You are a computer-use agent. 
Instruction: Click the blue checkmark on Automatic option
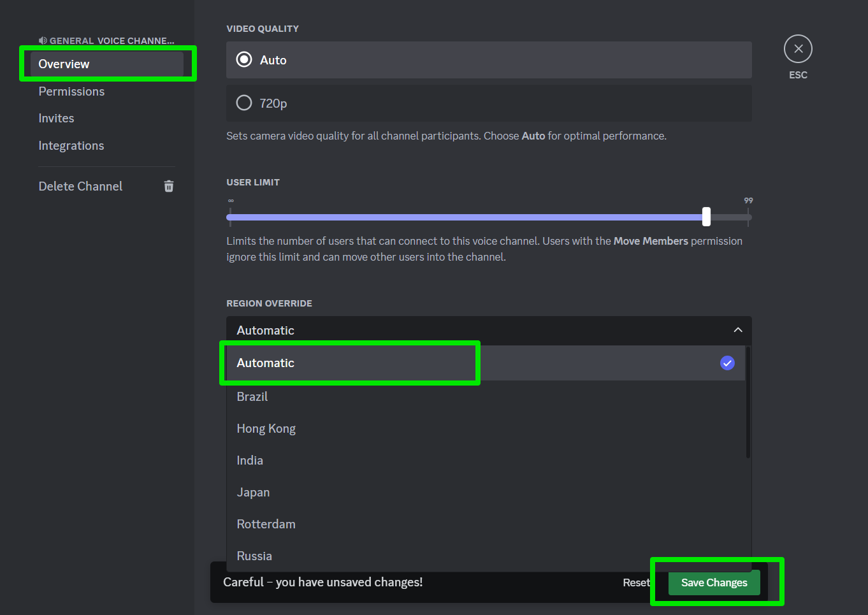click(x=727, y=363)
